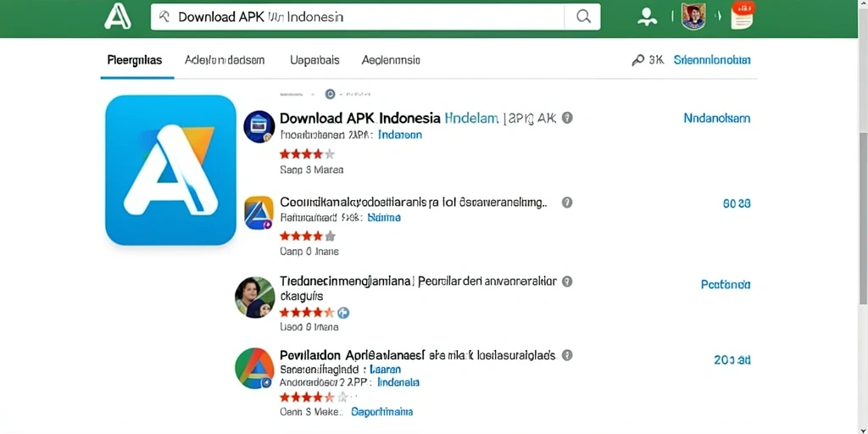
Task: Click blue badge icon after the third rating
Action: tap(343, 313)
